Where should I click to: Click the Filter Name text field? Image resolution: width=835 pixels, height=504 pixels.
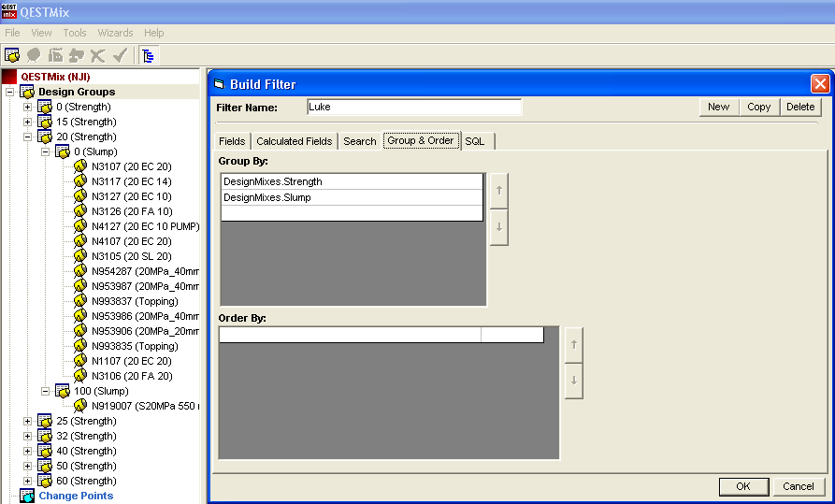413,107
